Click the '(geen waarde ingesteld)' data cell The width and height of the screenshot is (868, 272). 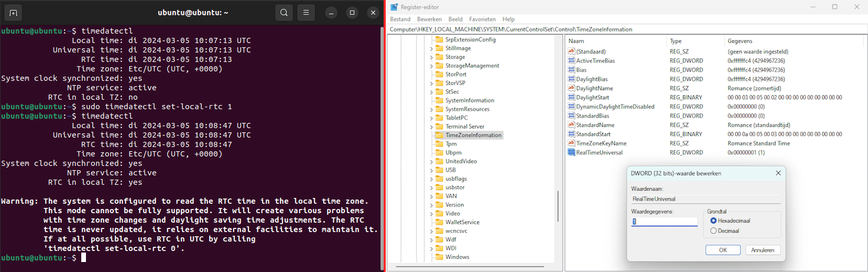pyautogui.click(x=758, y=51)
